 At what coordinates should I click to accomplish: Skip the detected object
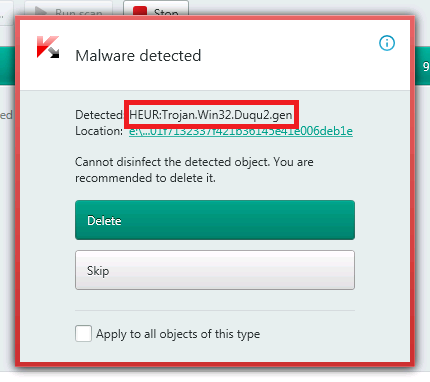pos(215,270)
